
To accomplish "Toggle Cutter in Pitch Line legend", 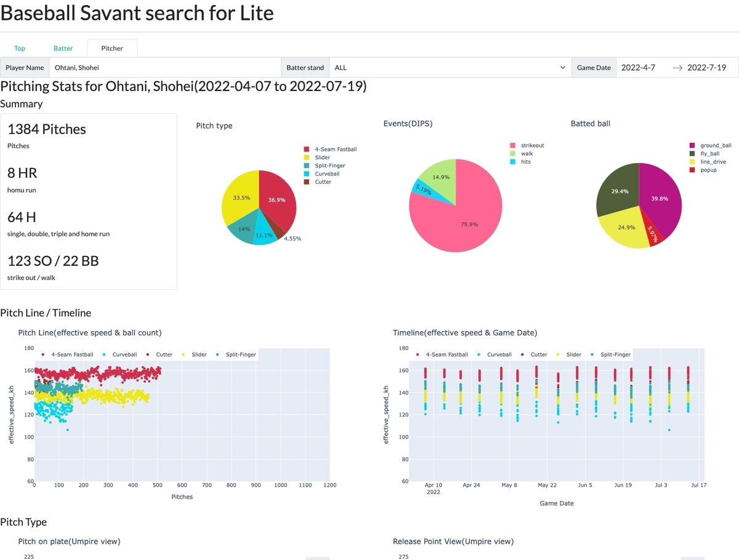I will click(158, 354).
